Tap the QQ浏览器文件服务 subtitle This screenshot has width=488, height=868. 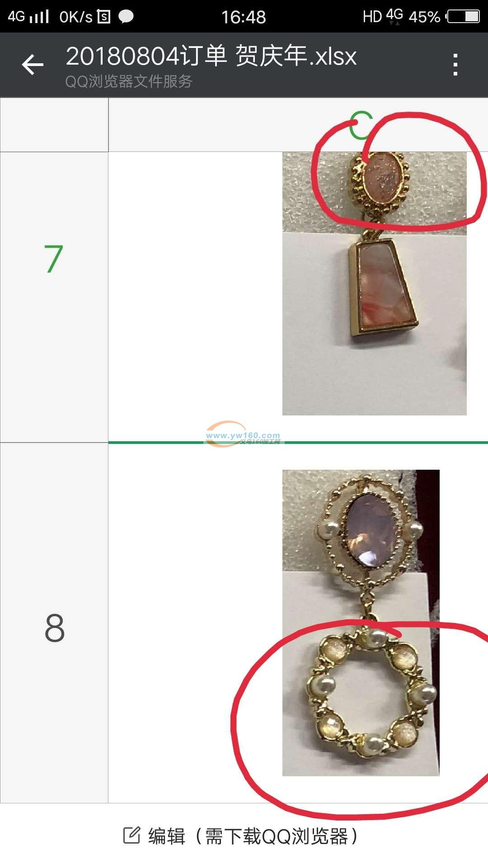point(129,81)
